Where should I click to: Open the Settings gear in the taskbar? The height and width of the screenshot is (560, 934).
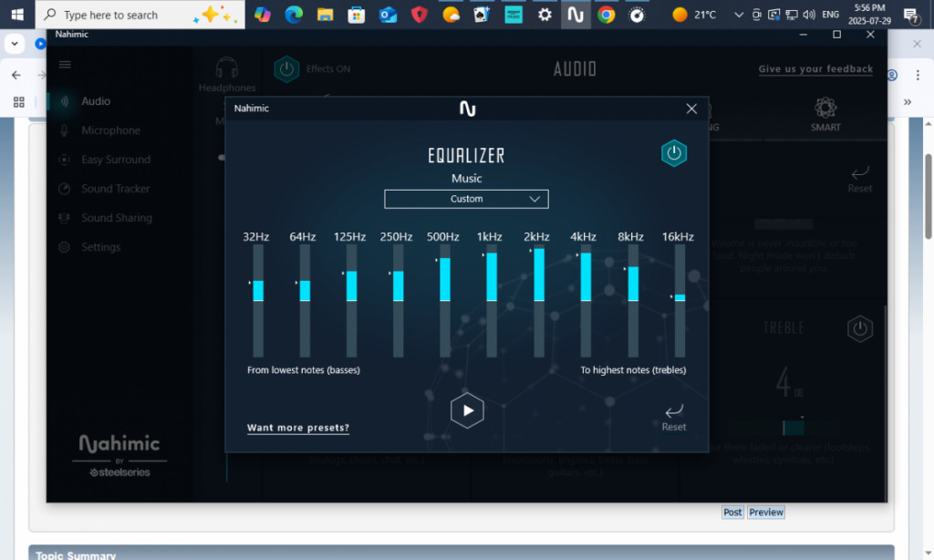coord(545,15)
